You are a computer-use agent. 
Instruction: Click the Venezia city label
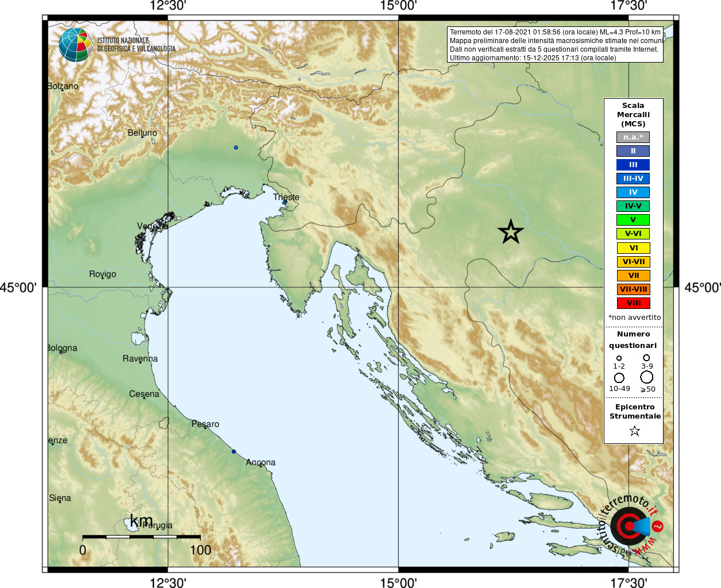pos(152,226)
